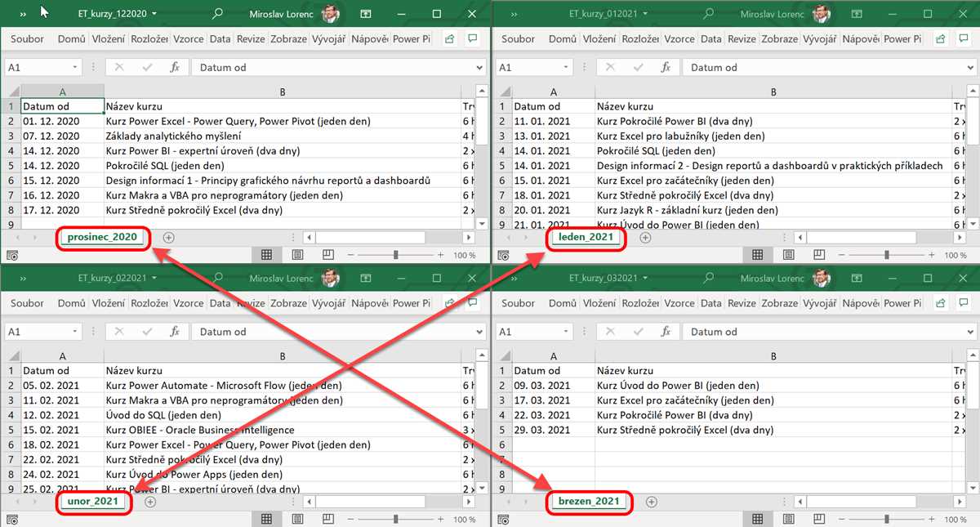
Task: Open the Vzorce tab in ET_kurzy_022021
Action: (x=189, y=303)
